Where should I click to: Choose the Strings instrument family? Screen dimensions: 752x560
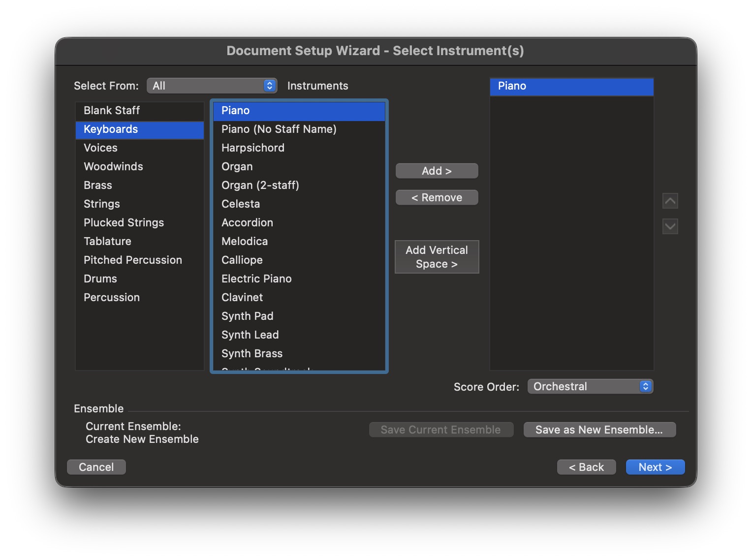pos(102,204)
